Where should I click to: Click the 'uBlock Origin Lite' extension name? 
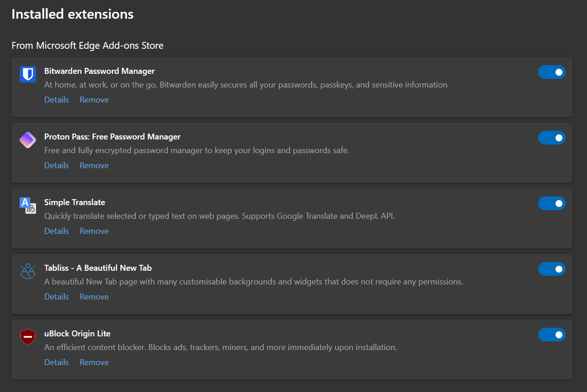tap(78, 334)
